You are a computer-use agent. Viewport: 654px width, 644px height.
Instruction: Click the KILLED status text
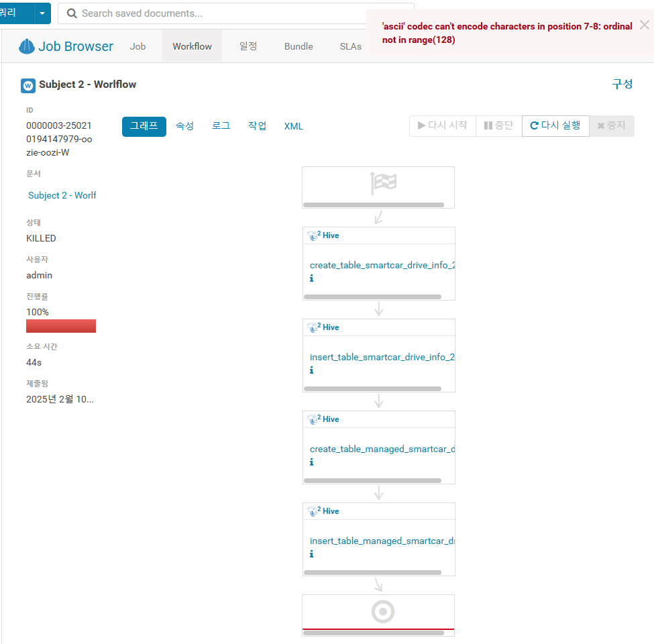click(41, 238)
